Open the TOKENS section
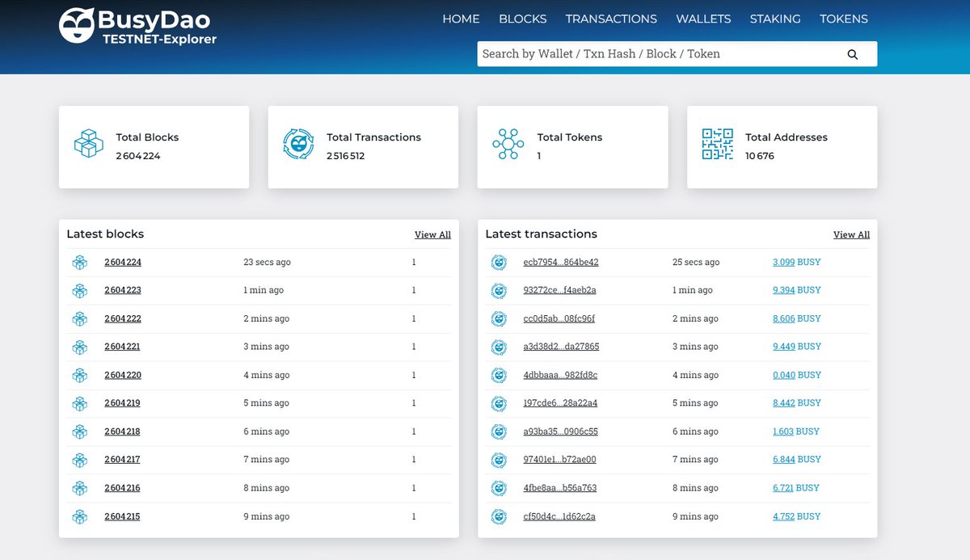Image resolution: width=970 pixels, height=560 pixels. click(x=844, y=19)
